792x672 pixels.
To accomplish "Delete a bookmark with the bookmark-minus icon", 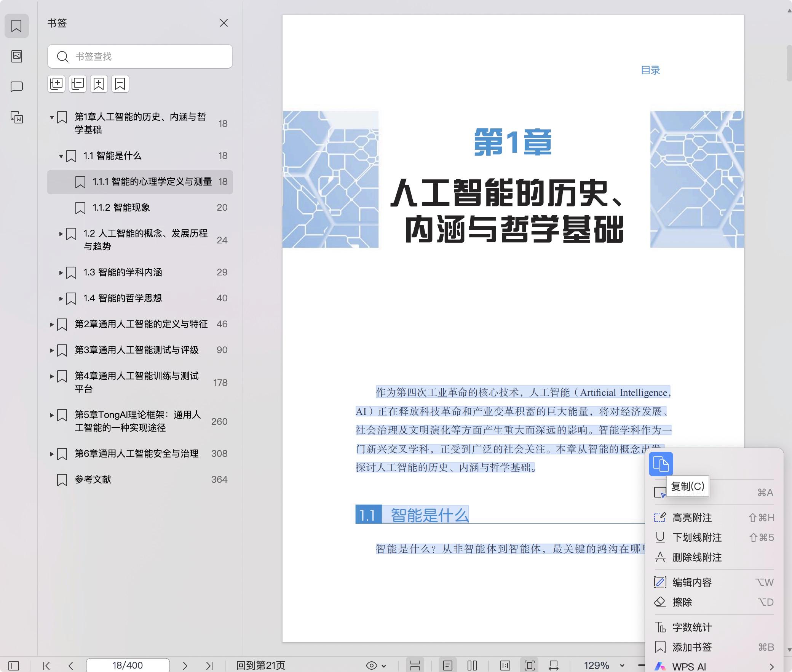I will point(120,84).
